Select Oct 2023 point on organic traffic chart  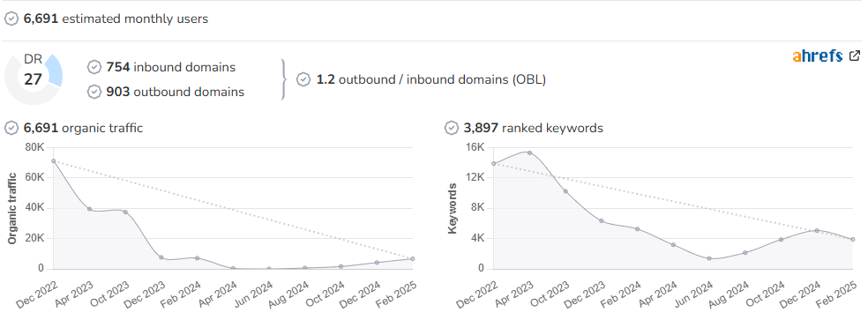click(125, 212)
